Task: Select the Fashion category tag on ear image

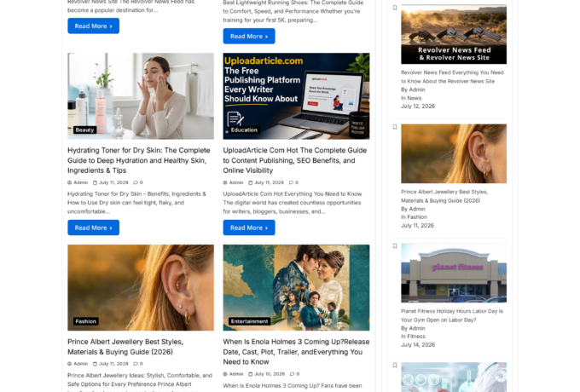Action: click(x=86, y=321)
